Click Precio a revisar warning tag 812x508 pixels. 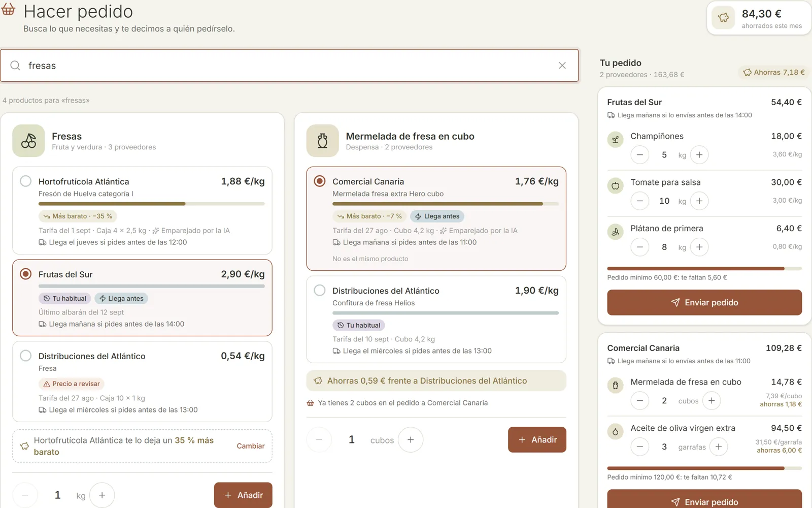tap(71, 384)
